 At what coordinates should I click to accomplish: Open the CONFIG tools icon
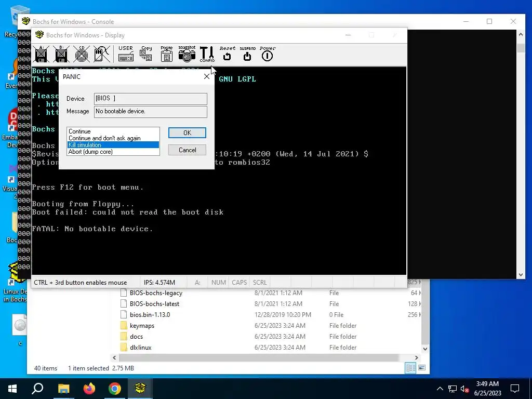pos(207,54)
